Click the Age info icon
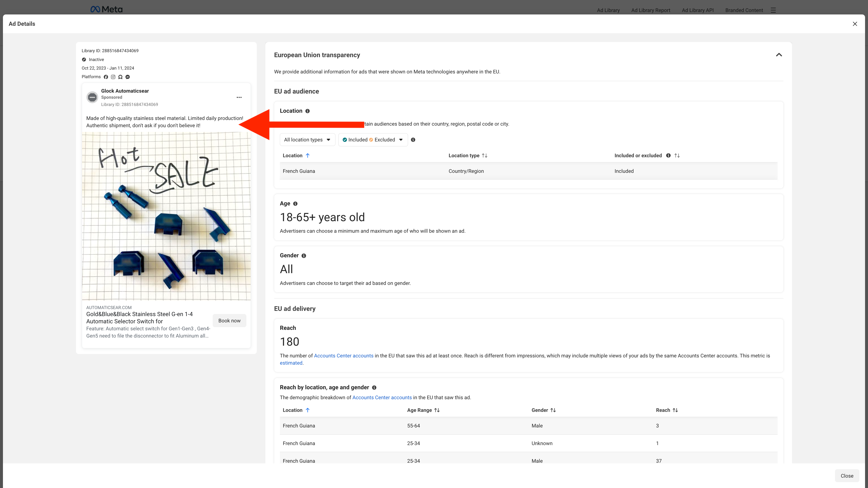Image resolution: width=868 pixels, height=488 pixels. tap(295, 204)
